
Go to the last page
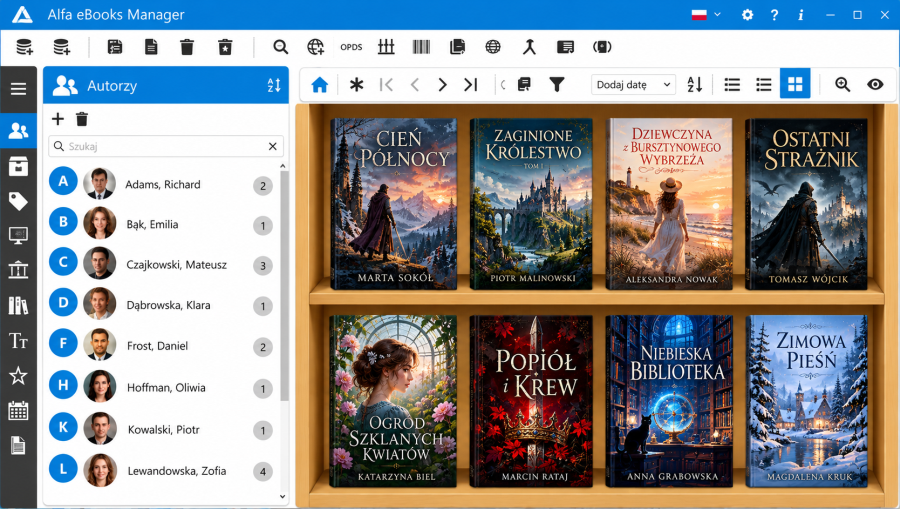coord(471,85)
